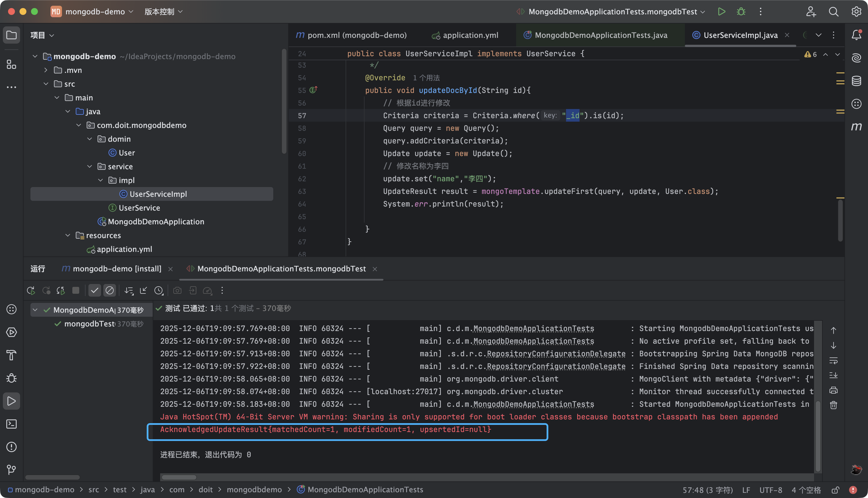Image resolution: width=868 pixels, height=498 pixels.
Task: Open the Maven tool window icon
Action: tap(856, 127)
